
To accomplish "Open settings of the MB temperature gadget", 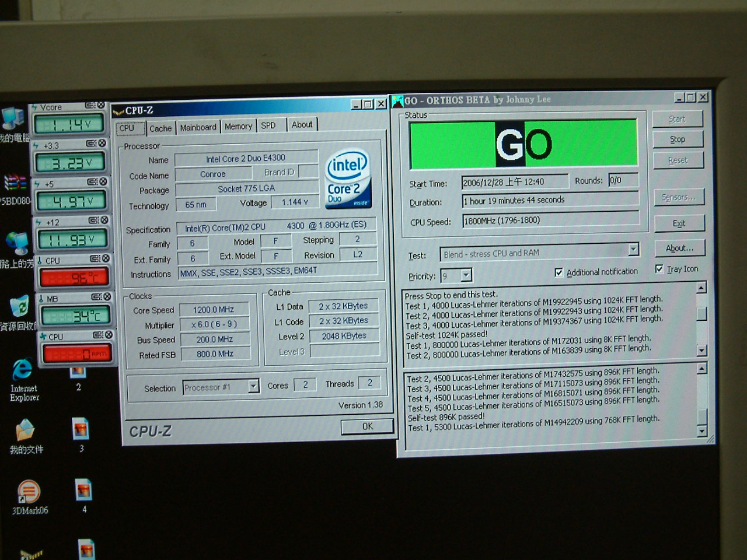I will click(x=96, y=297).
